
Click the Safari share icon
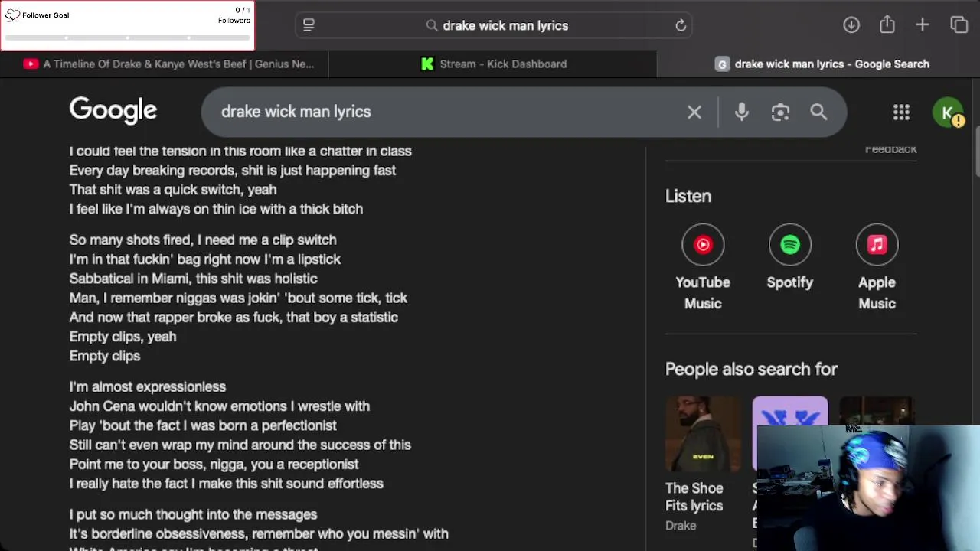coord(887,24)
